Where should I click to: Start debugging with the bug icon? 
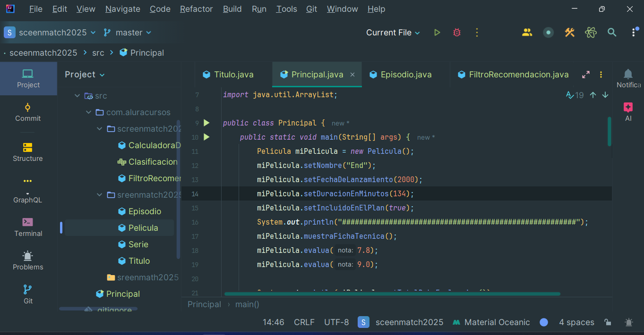click(456, 33)
